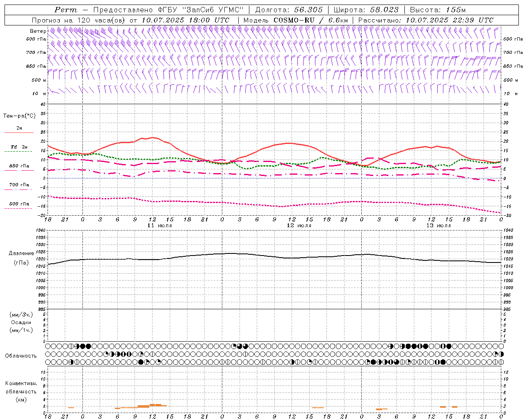Click "Рассчитано: 10.07.2025 22:39 UTC" text

tap(426, 20)
